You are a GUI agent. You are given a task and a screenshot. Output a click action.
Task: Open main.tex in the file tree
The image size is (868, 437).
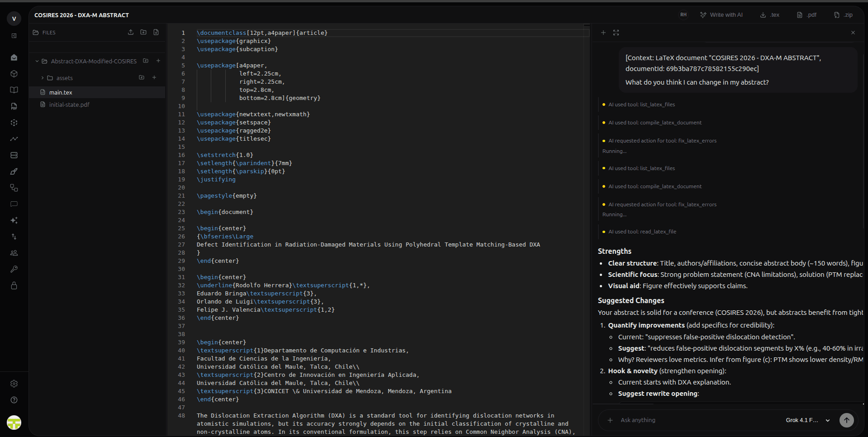(x=61, y=92)
